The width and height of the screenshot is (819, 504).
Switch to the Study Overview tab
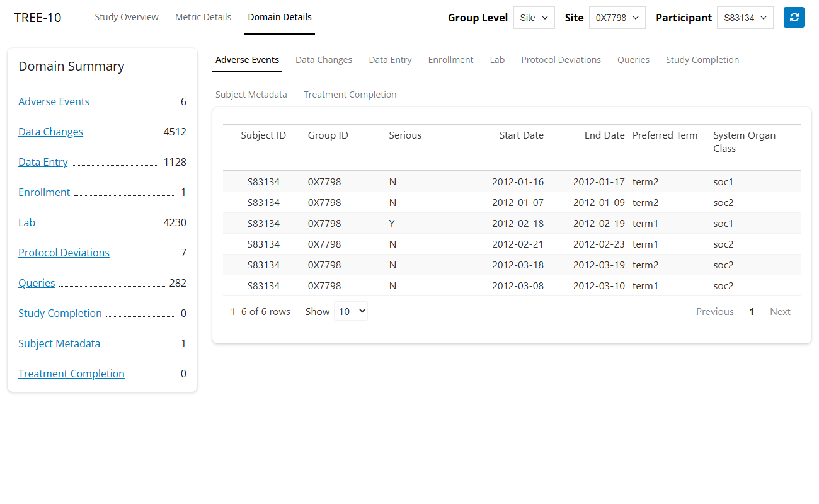click(127, 17)
